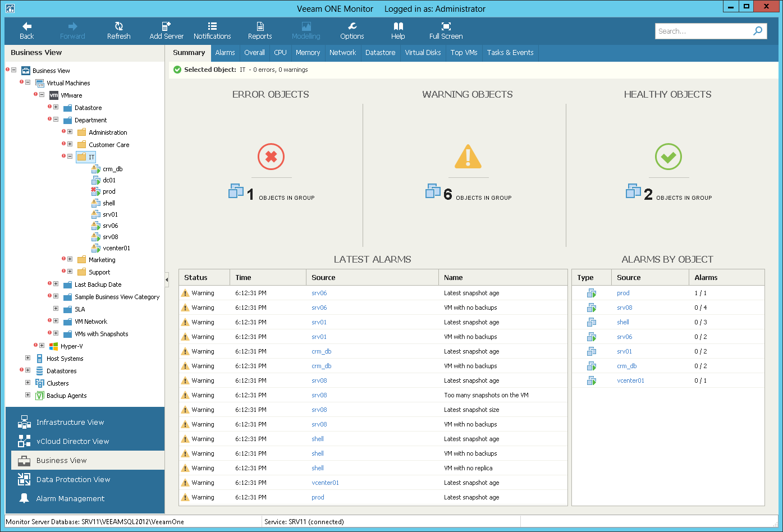
Task: Click "Too many snapshots on the VM" alarm
Action: click(x=486, y=395)
